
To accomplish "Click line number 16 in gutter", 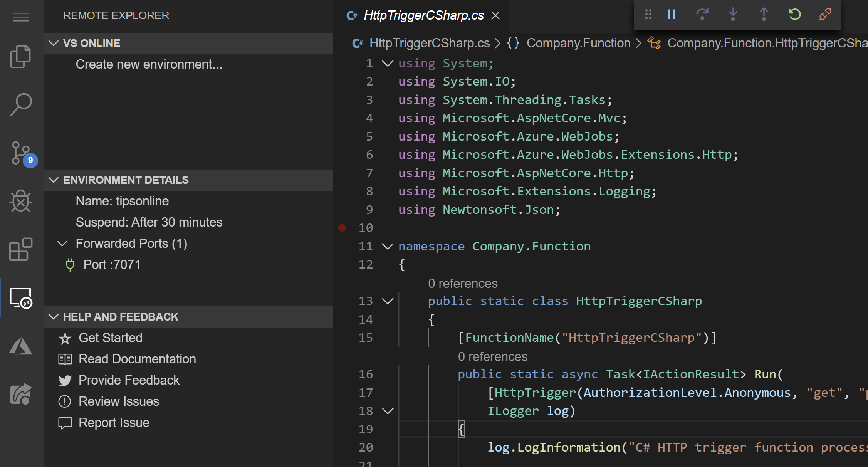I will (366, 374).
